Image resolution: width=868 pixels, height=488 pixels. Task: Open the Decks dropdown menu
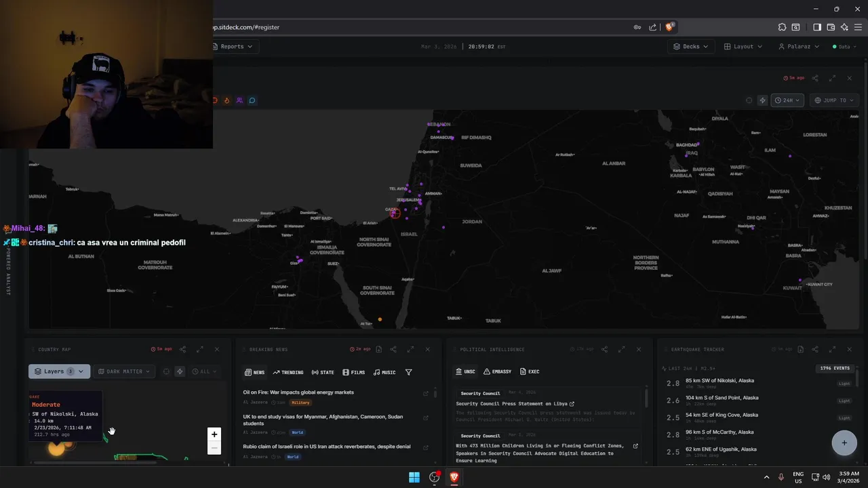coord(691,47)
